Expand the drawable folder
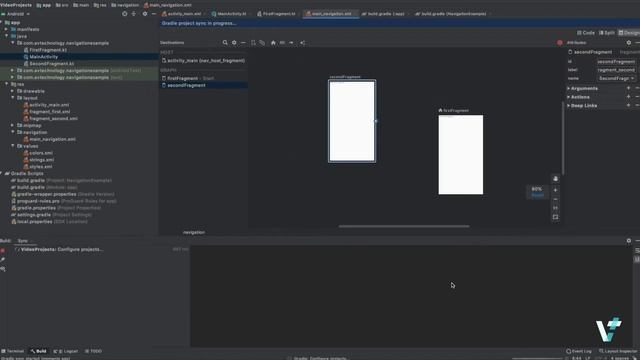Image resolution: width=640 pixels, height=360 pixels. [x=13, y=91]
